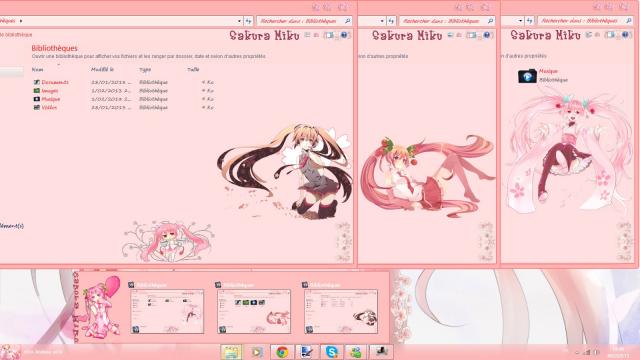Refresh the left Bibliothèques window

(x=248, y=21)
